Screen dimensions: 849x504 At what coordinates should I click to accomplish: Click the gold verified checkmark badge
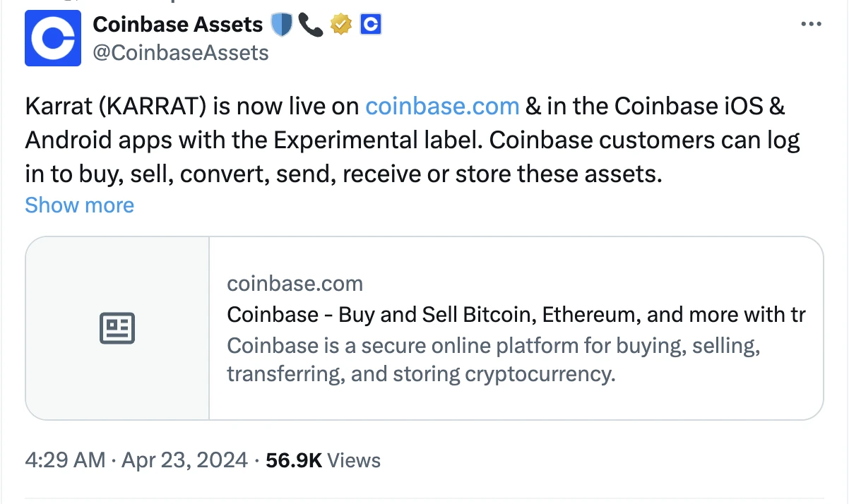340,25
